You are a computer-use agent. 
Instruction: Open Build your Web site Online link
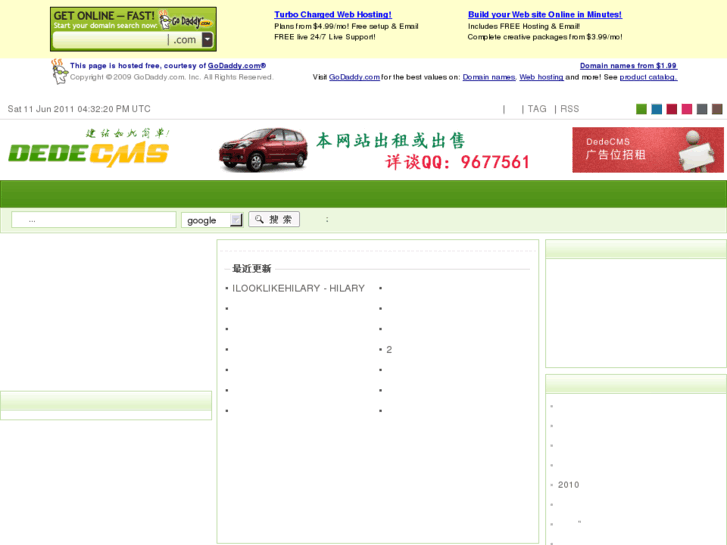pos(545,14)
